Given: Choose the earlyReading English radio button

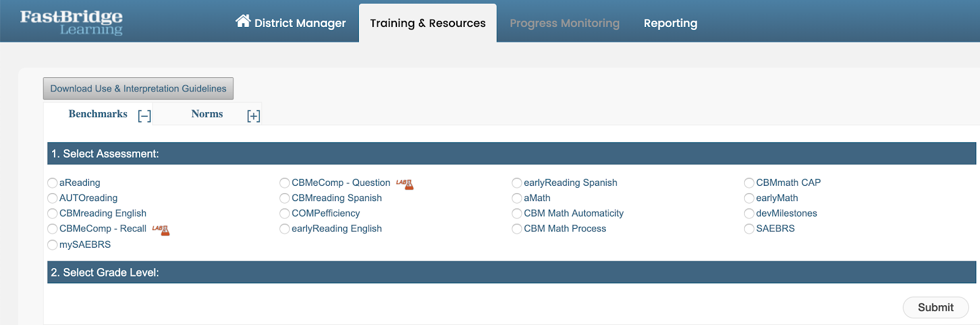Looking at the screenshot, I should point(285,229).
